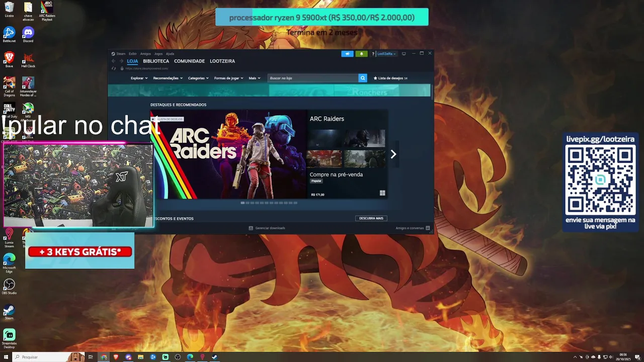644x362 pixels.
Task: Go back with Steam back arrow
Action: click(113, 61)
